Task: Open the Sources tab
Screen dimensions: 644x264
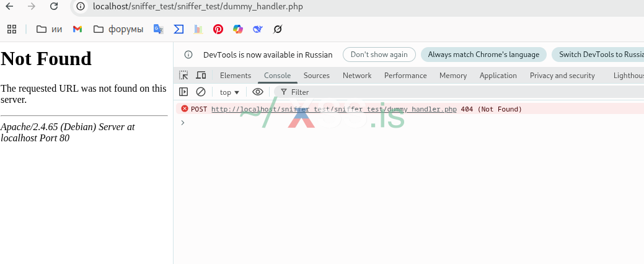Action: click(x=317, y=76)
